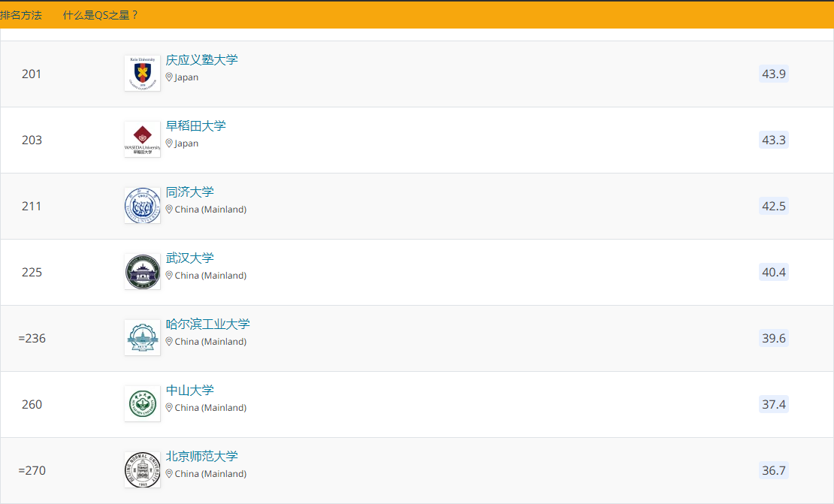Open the 早稻田大学 link
The width and height of the screenshot is (834, 504).
pyautogui.click(x=196, y=125)
